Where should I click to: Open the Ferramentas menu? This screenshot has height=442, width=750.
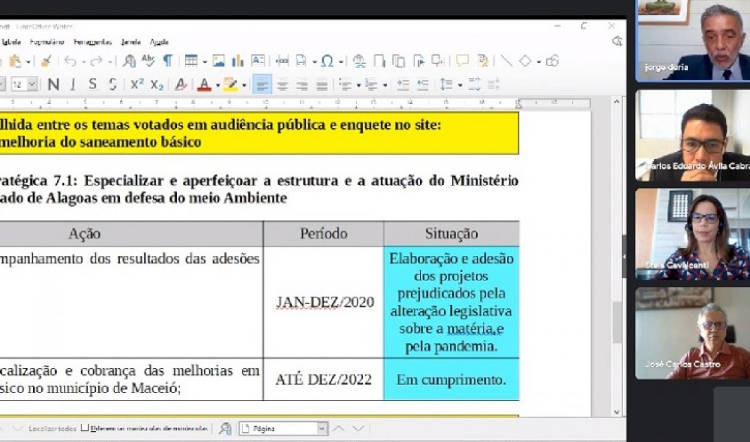click(92, 42)
